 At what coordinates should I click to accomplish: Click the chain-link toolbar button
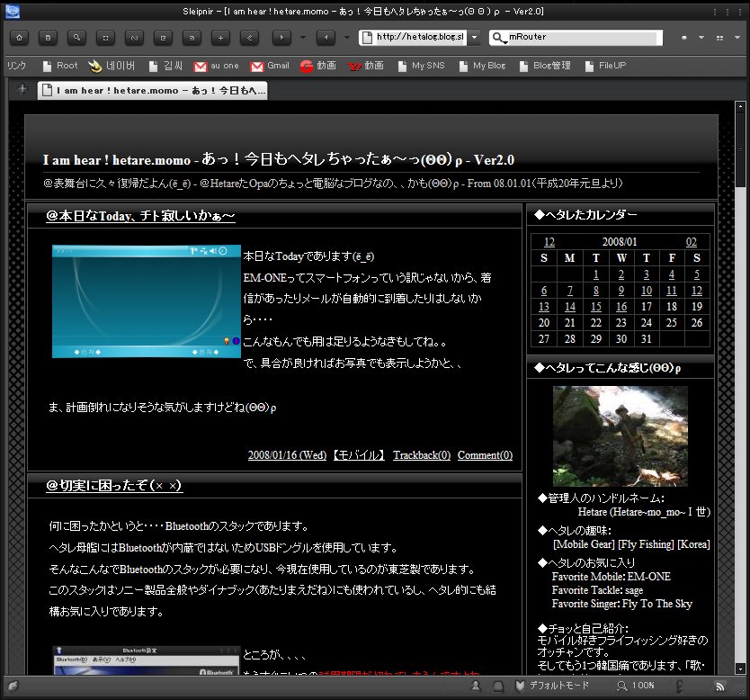click(x=134, y=37)
